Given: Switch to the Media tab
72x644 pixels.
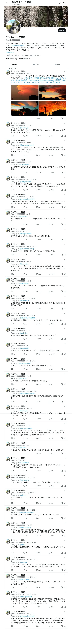Looking at the screenshot, I should 57,65.
